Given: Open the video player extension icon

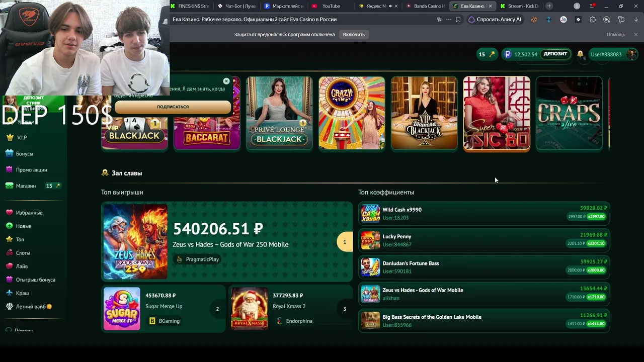Looking at the screenshot, I should coord(607,20).
